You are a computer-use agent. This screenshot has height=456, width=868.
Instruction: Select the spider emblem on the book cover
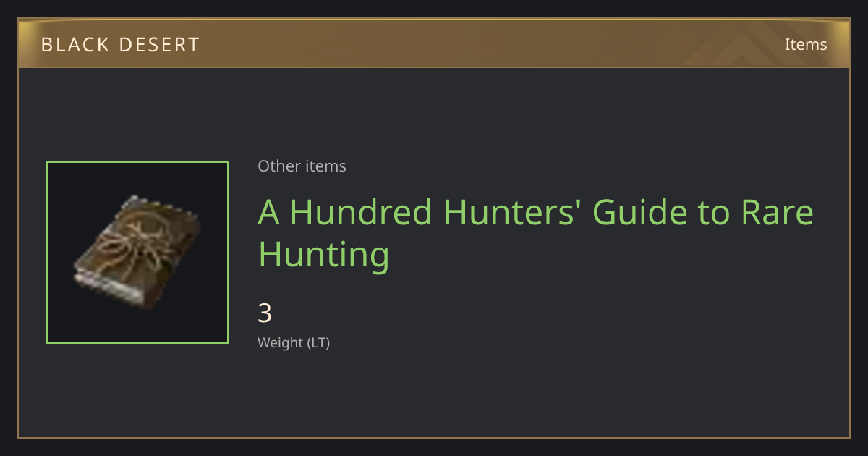pos(133,241)
